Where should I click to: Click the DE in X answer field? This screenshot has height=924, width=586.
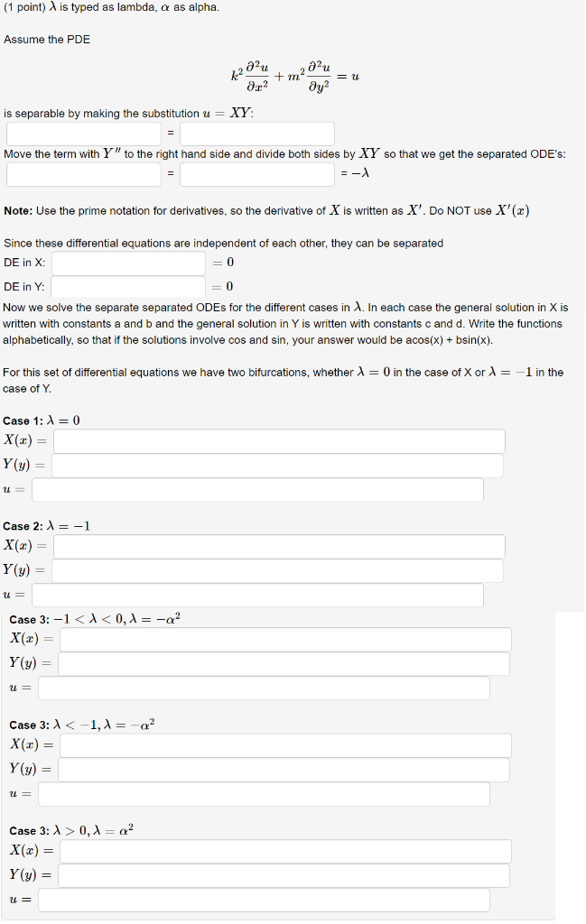128,263
